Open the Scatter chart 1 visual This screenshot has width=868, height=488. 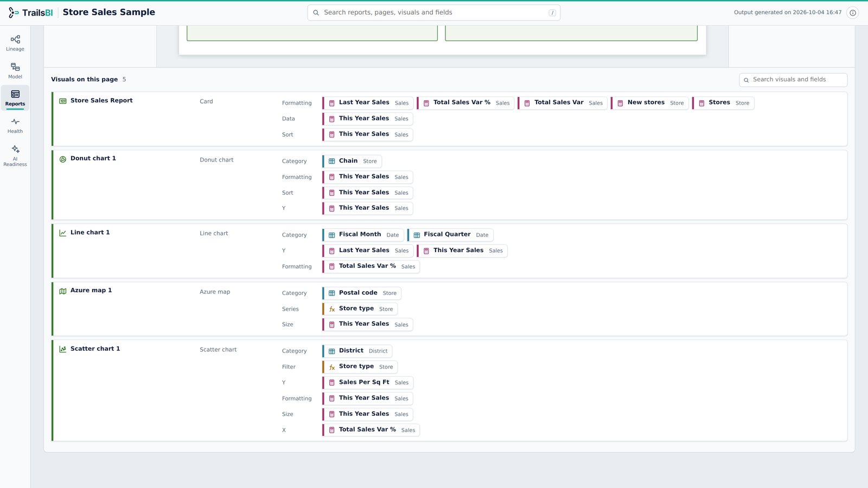pyautogui.click(x=95, y=349)
